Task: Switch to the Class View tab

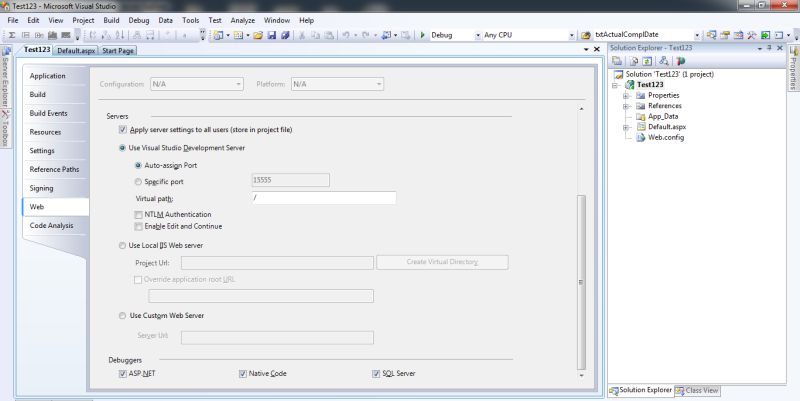Action: point(697,390)
